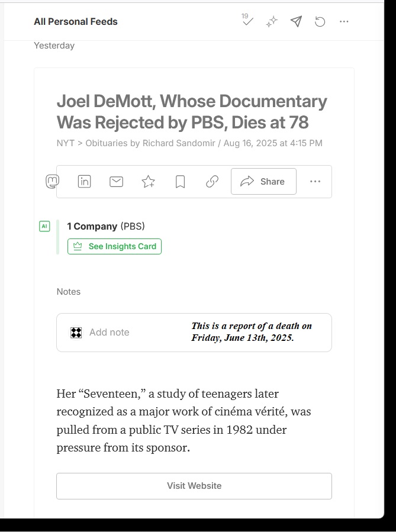Open the AI sparkle actions icon

coord(272,22)
